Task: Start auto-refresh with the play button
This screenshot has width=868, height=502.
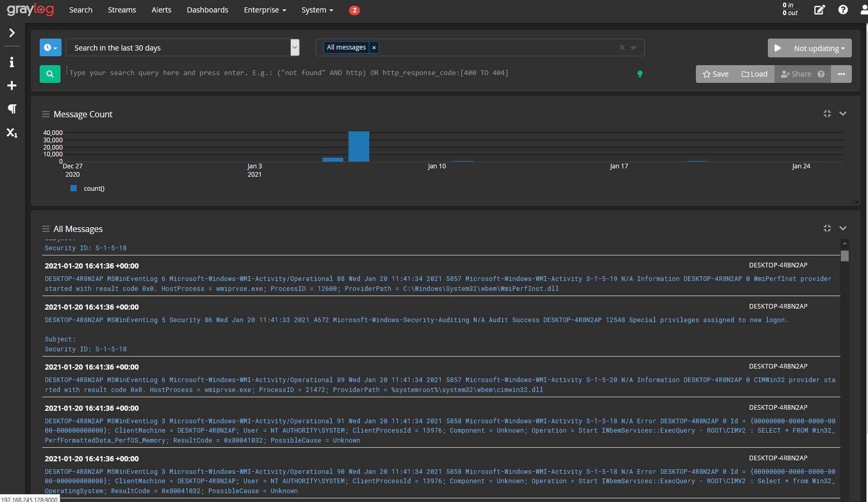Action: point(778,48)
